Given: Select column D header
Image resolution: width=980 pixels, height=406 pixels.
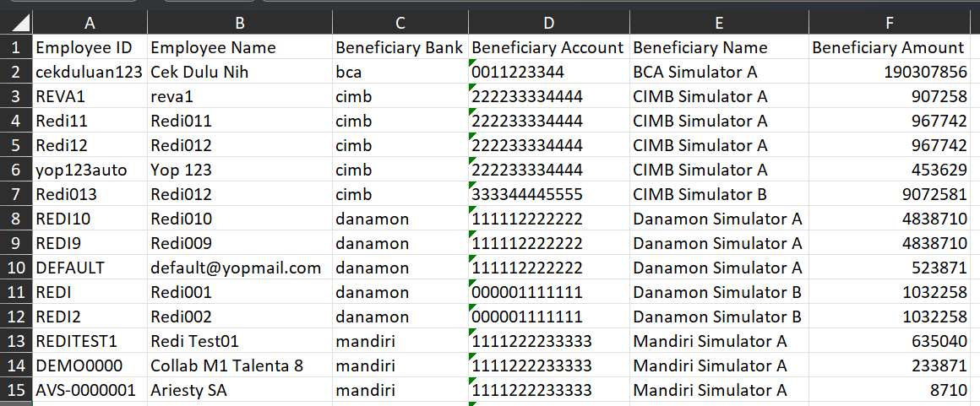Looking at the screenshot, I should (549, 23).
